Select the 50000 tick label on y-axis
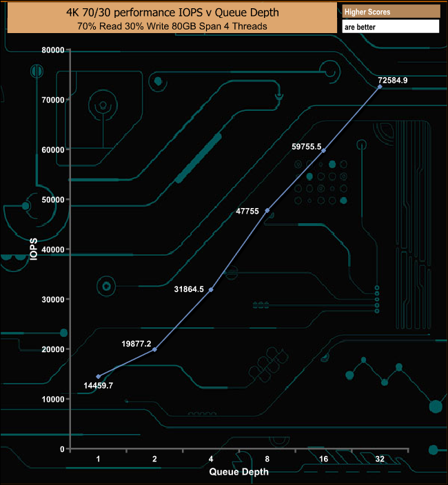The width and height of the screenshot is (448, 485). (x=52, y=200)
